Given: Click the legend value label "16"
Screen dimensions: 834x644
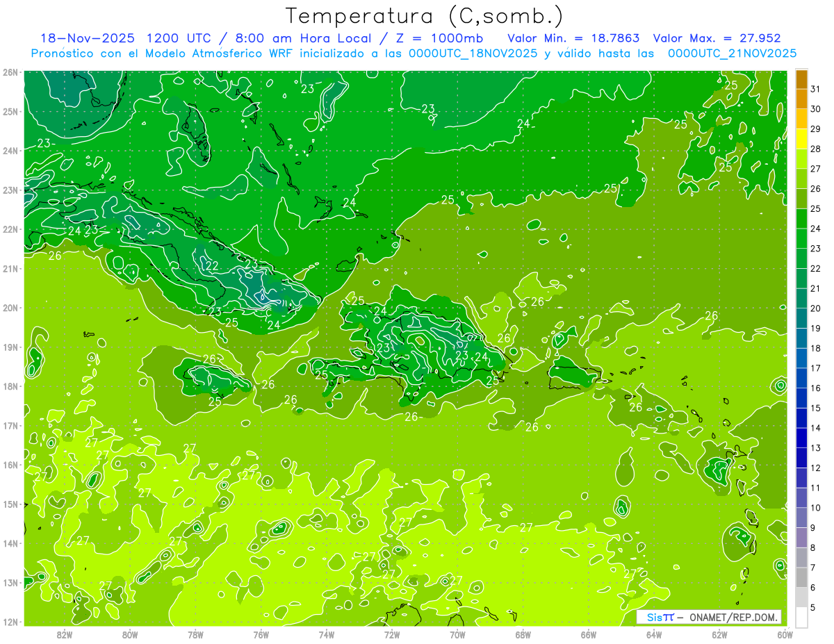Looking at the screenshot, I should [815, 388].
